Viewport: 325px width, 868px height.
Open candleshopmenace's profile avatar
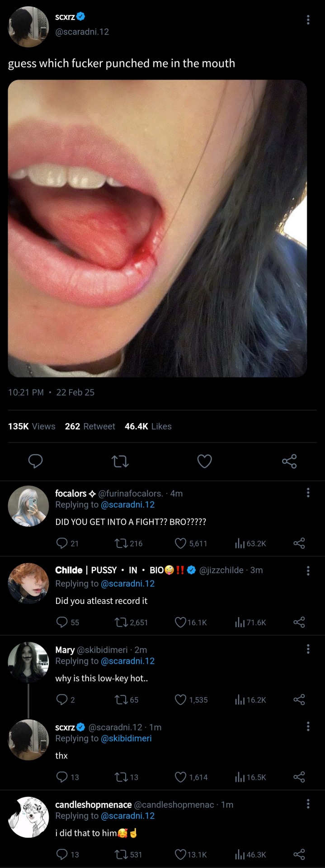[28, 817]
